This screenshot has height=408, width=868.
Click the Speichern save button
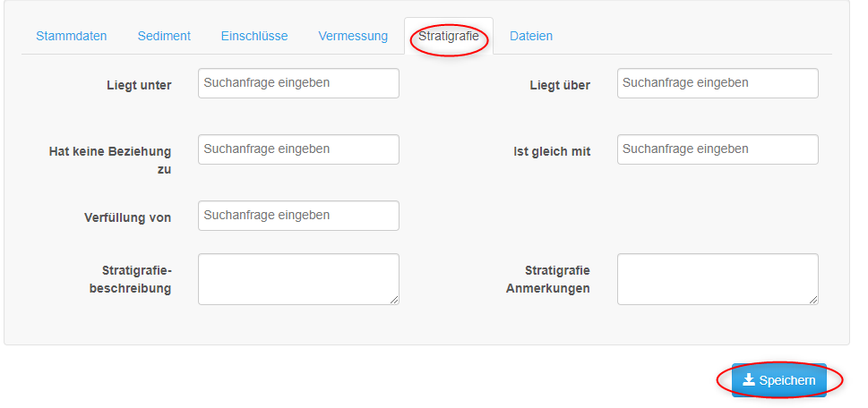coord(779,380)
